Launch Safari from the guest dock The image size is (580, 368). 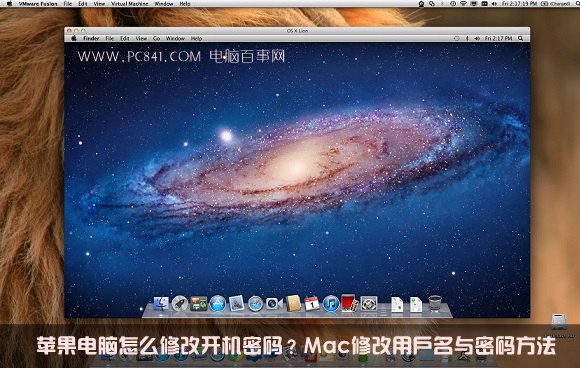[255, 304]
